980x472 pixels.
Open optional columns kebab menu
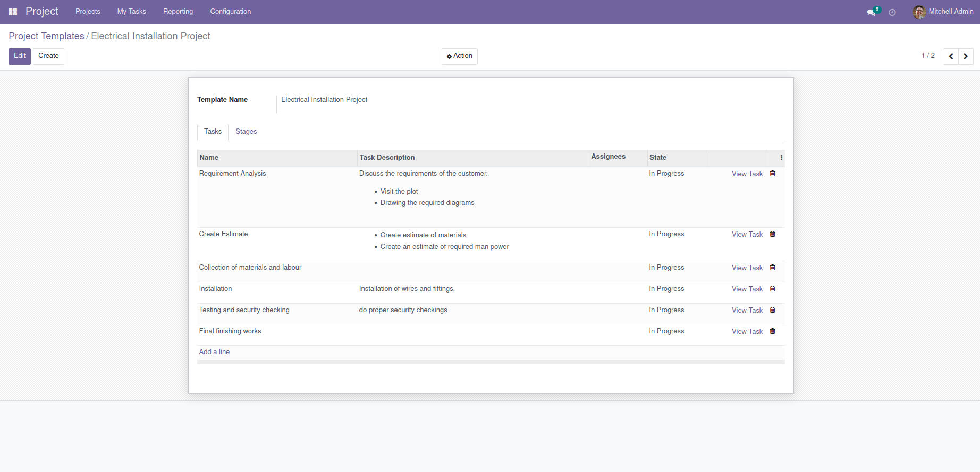(x=781, y=158)
